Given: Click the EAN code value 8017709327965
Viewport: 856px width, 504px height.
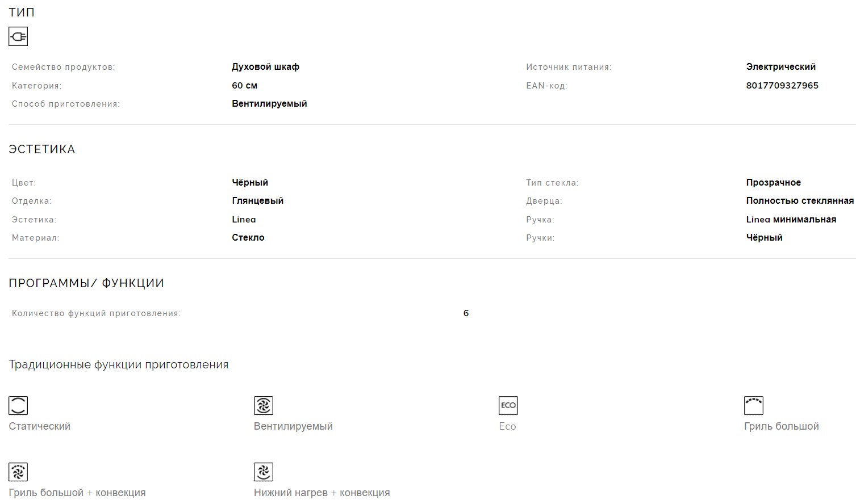Looking at the screenshot, I should [x=782, y=86].
